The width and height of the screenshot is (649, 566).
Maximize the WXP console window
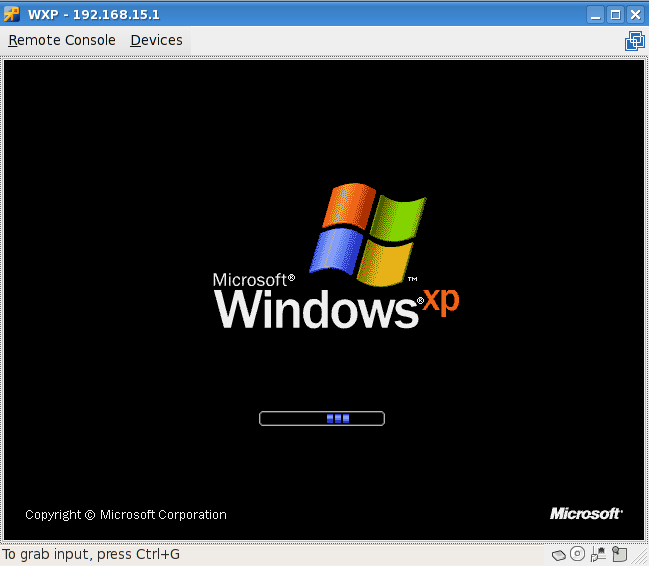click(x=615, y=15)
